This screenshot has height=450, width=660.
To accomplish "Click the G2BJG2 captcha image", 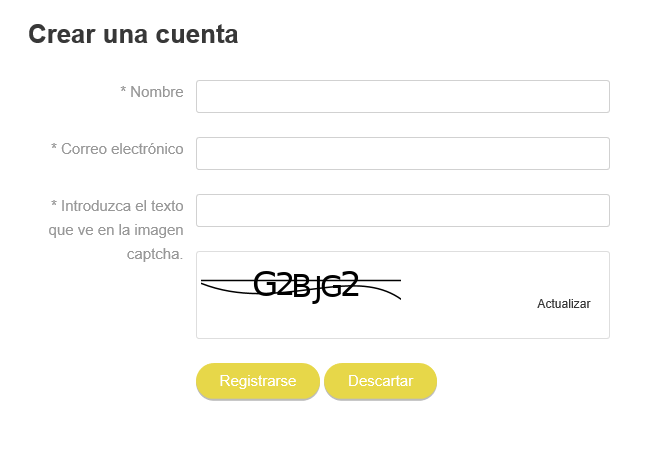I will pos(301,286).
